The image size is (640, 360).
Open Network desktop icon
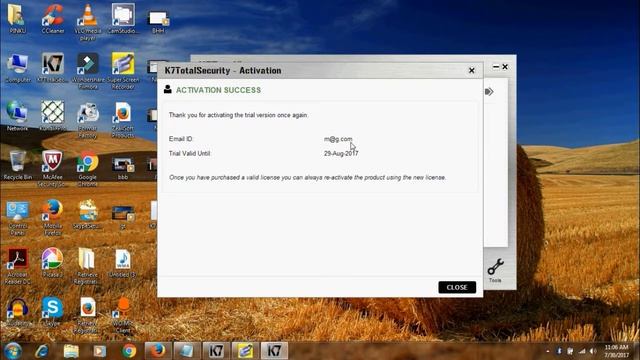(x=17, y=116)
